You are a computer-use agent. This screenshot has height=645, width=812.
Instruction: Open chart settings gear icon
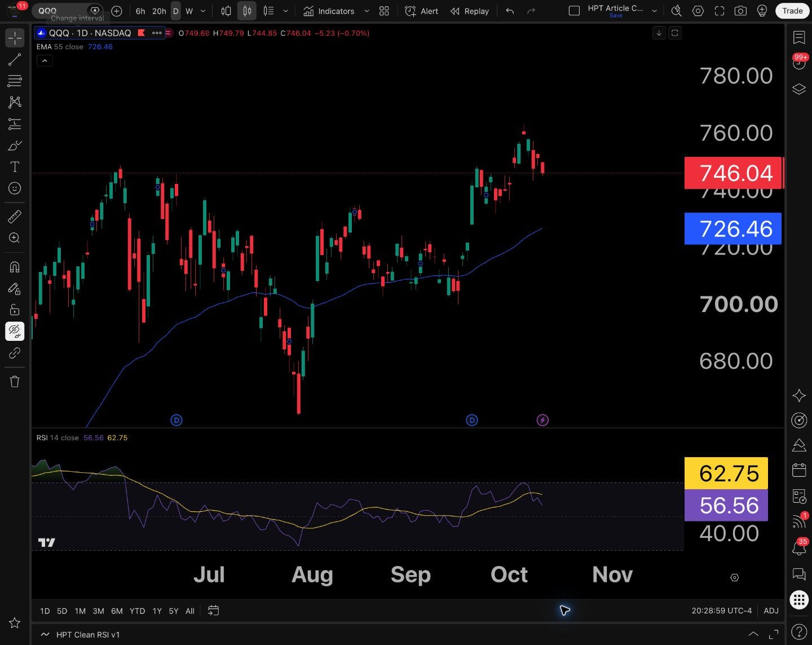click(698, 11)
